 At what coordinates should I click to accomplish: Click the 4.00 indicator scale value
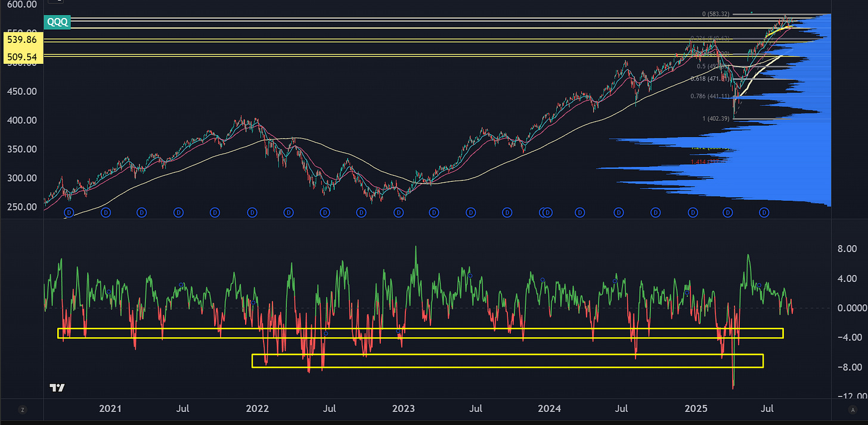(x=847, y=278)
